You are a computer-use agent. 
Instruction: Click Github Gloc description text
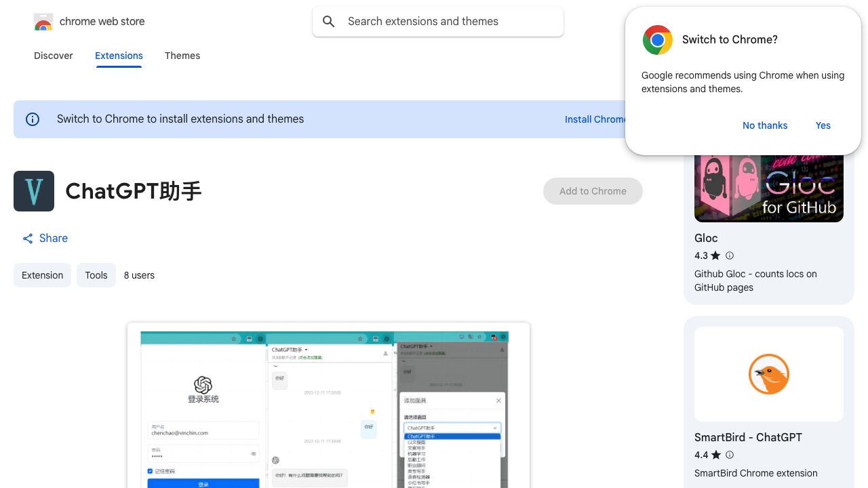755,281
